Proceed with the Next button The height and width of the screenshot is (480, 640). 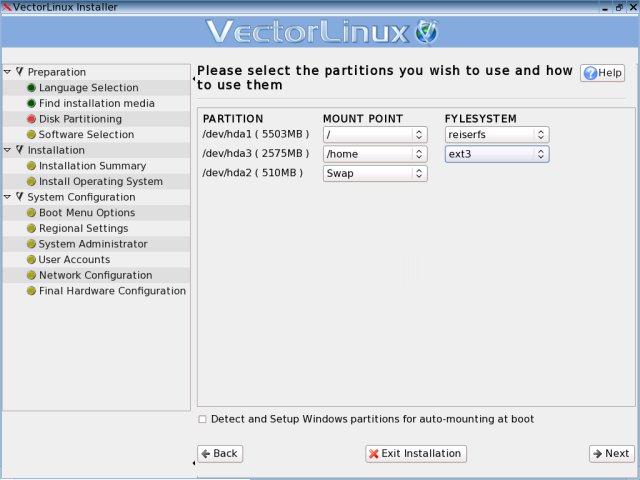(610, 453)
